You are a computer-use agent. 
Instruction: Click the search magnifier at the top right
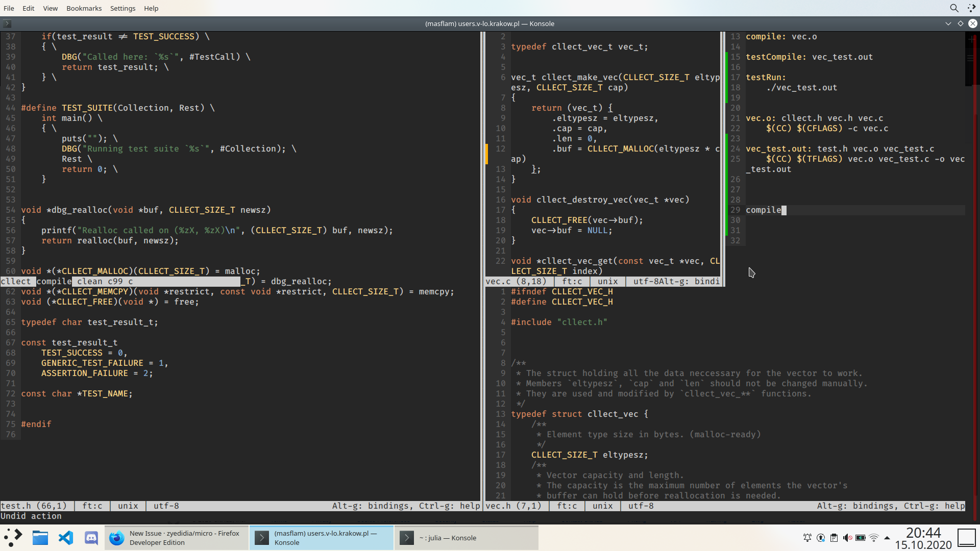coord(954,8)
